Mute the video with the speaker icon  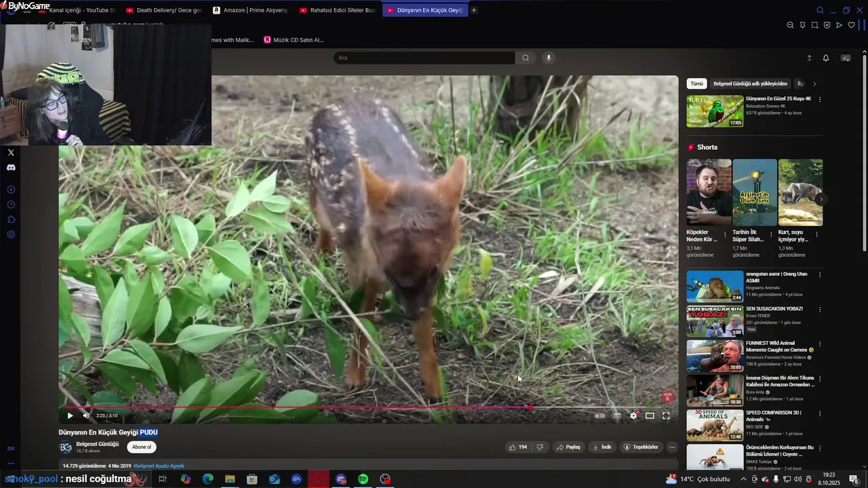86,415
